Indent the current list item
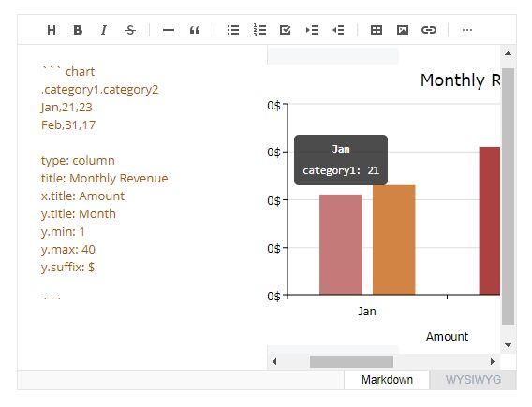 (x=312, y=30)
